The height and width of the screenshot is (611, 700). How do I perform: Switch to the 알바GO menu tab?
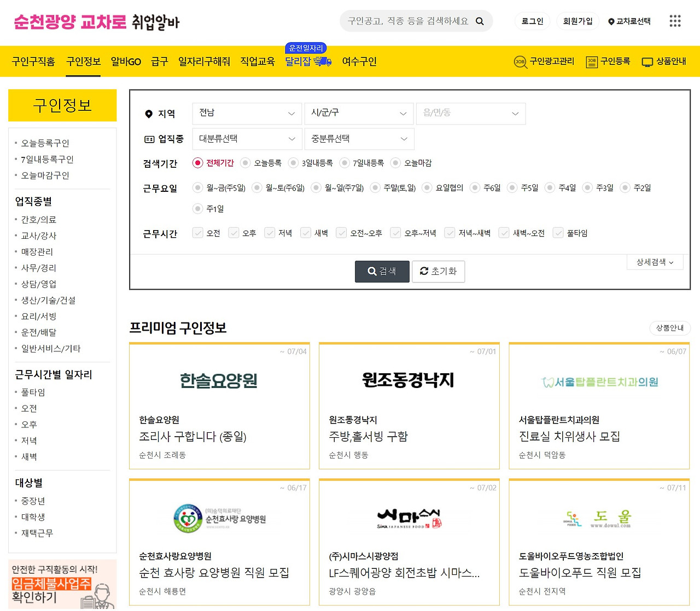click(125, 61)
